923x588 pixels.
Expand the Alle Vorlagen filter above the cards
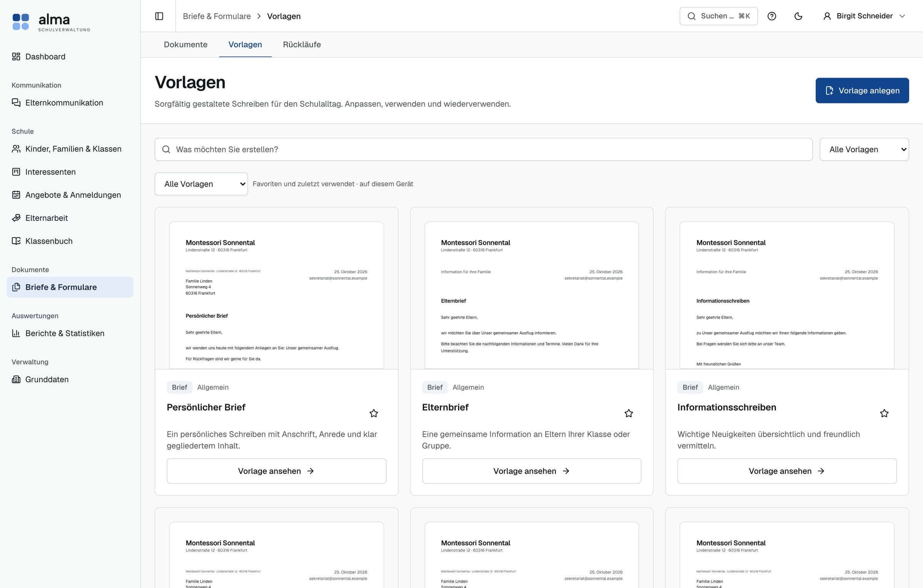[201, 184]
